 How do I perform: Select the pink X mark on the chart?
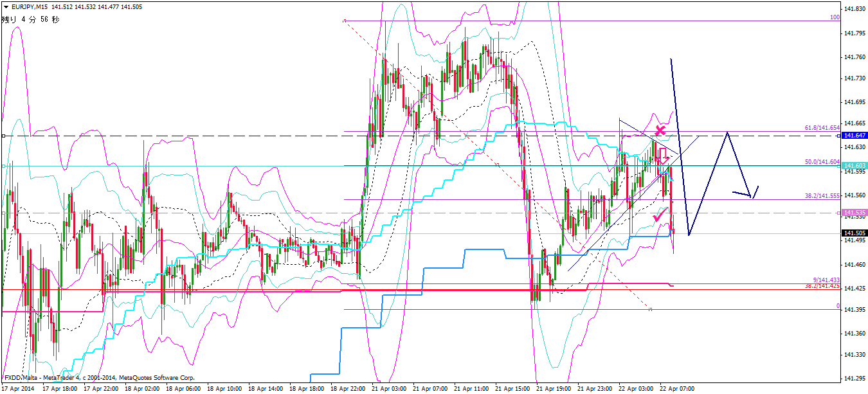660,131
